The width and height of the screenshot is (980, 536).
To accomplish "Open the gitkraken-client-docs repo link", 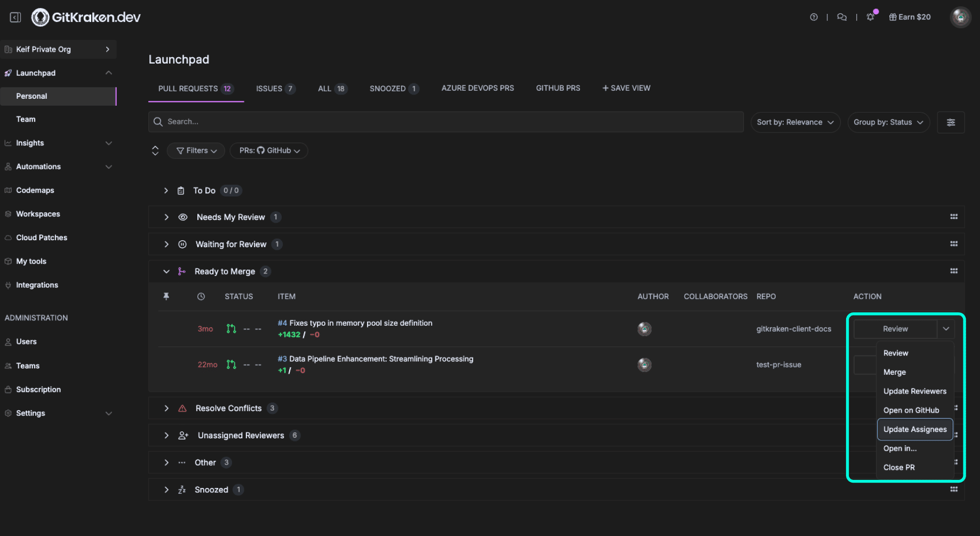I will (793, 329).
